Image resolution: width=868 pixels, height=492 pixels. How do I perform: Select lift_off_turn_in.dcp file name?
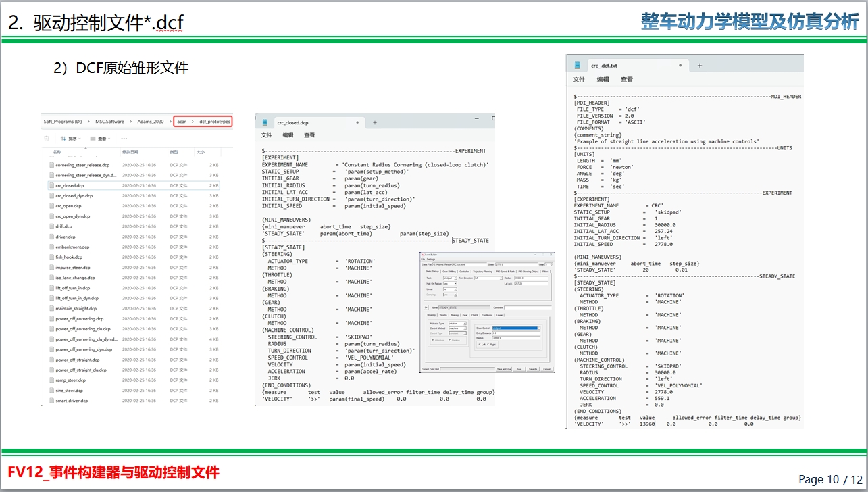[x=73, y=288]
